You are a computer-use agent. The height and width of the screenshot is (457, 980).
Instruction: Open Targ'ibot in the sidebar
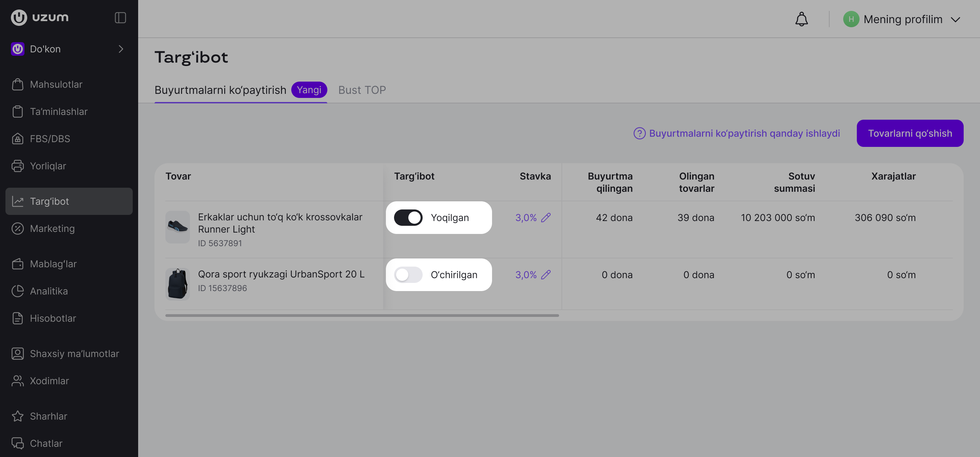pos(69,201)
